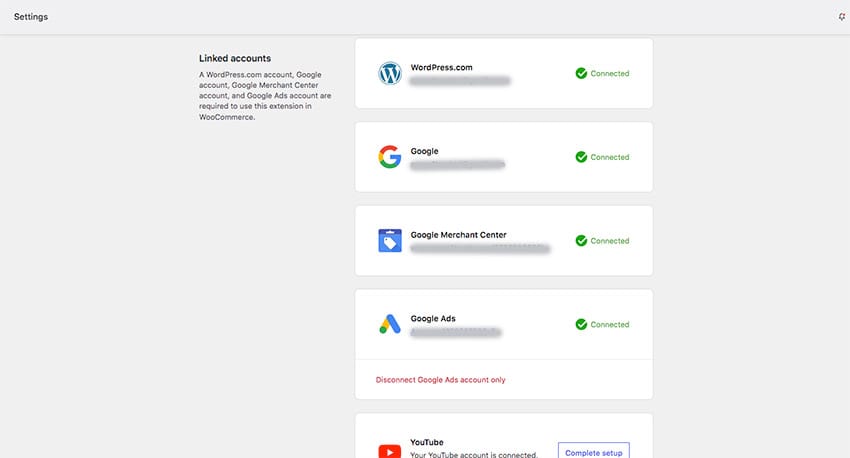
Task: Click the Google Merchant Center title
Action: tap(458, 235)
